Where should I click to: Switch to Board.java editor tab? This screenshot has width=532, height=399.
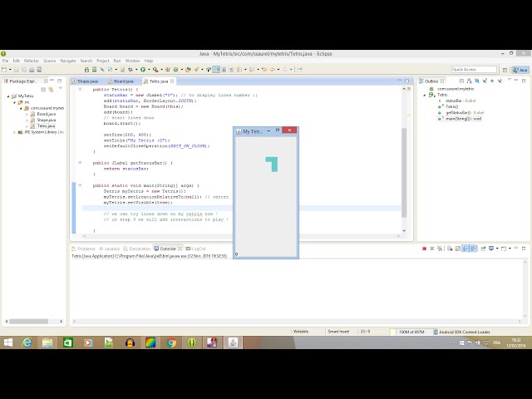[x=123, y=81]
